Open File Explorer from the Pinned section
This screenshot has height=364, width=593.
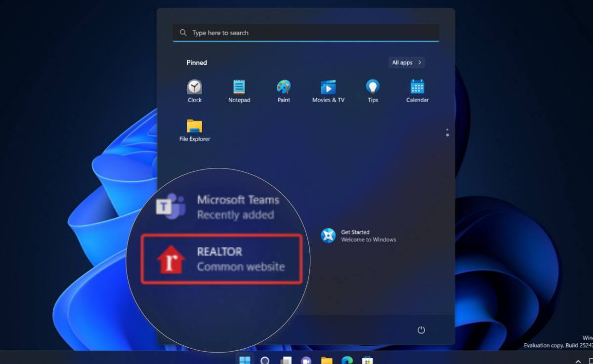[195, 130]
